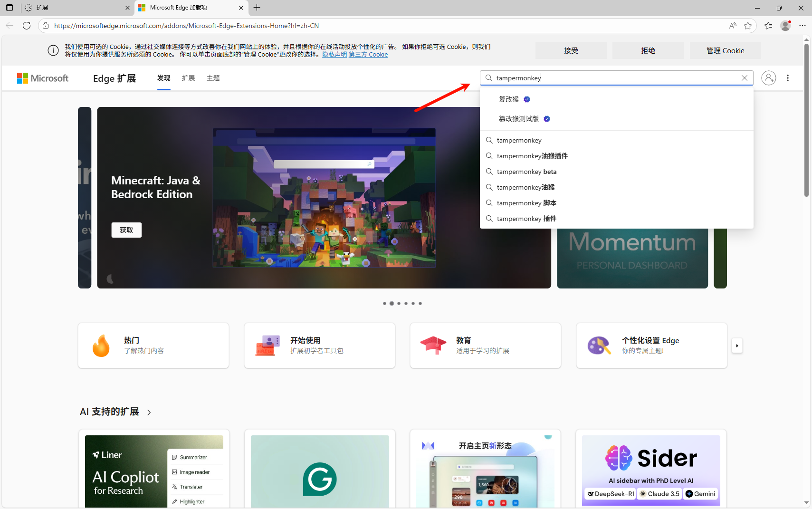
Task: Click the Microsoft logo
Action: tap(43, 78)
